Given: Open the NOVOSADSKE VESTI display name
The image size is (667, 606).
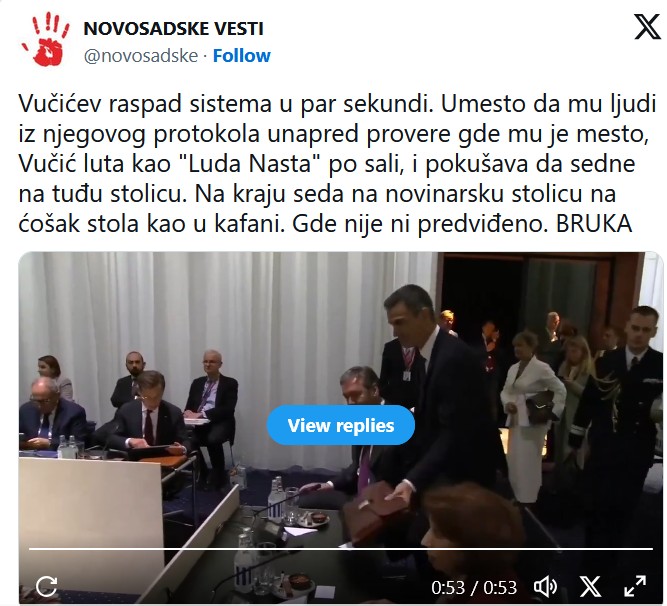Looking at the screenshot, I should (x=174, y=28).
